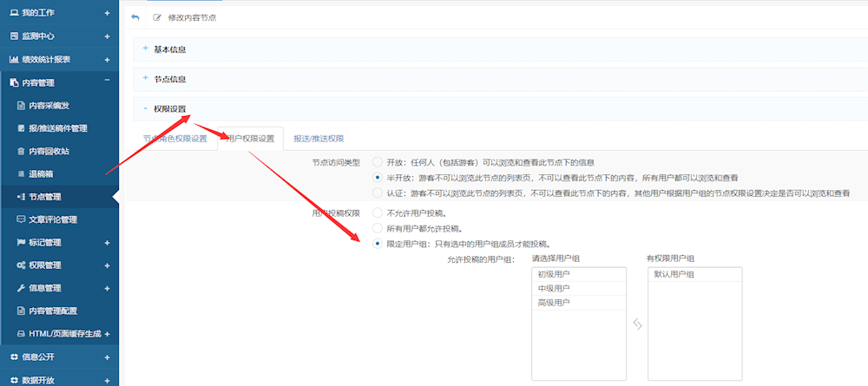This screenshot has height=386, width=868.
Task: Click the drive icon beside HTML/页面缓存生成
Action: point(21,334)
